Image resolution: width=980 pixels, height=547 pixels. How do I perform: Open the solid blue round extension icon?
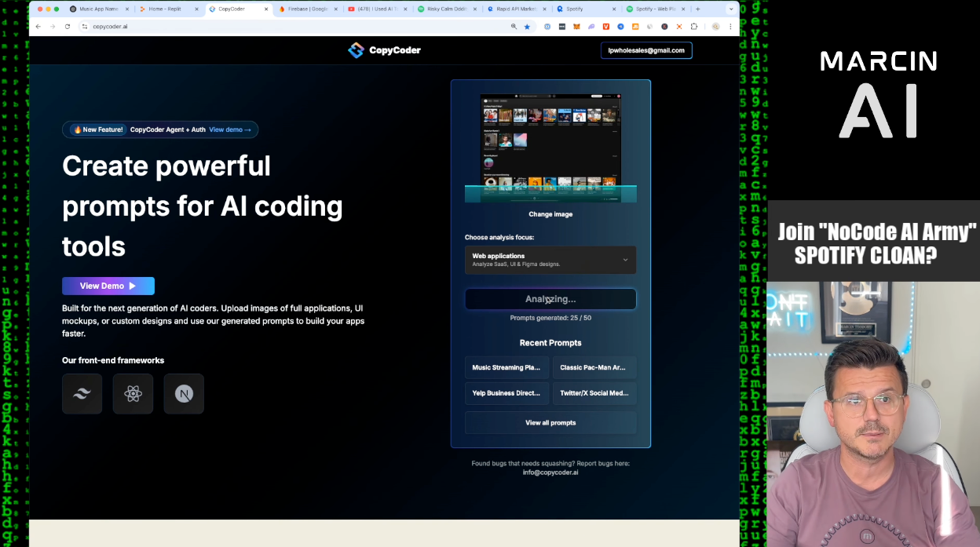coord(620,26)
